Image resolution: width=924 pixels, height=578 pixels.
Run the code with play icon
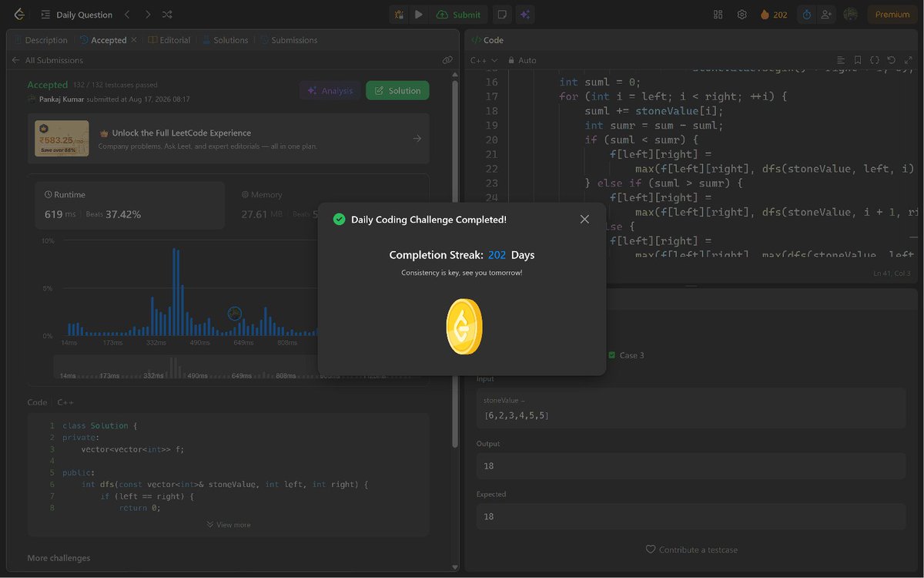click(x=418, y=15)
